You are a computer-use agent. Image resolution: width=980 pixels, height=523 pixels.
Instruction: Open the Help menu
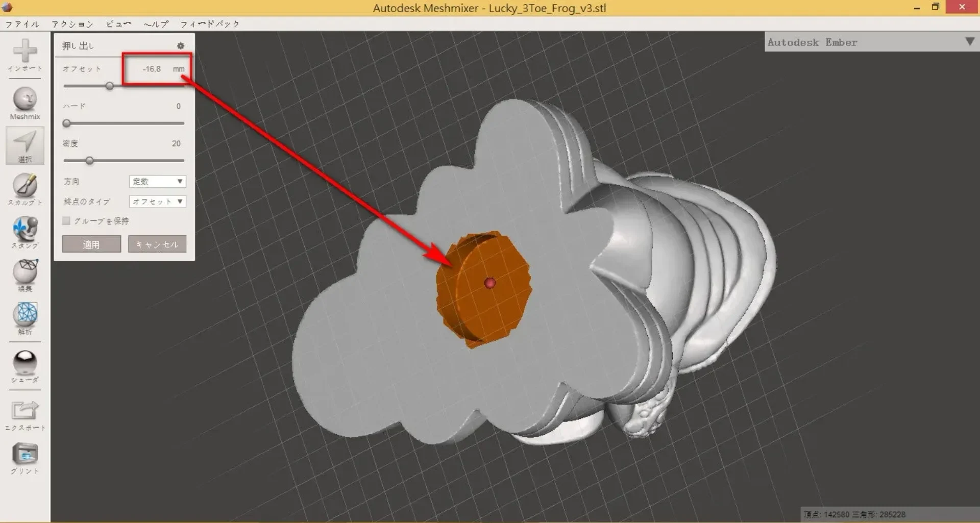point(156,24)
